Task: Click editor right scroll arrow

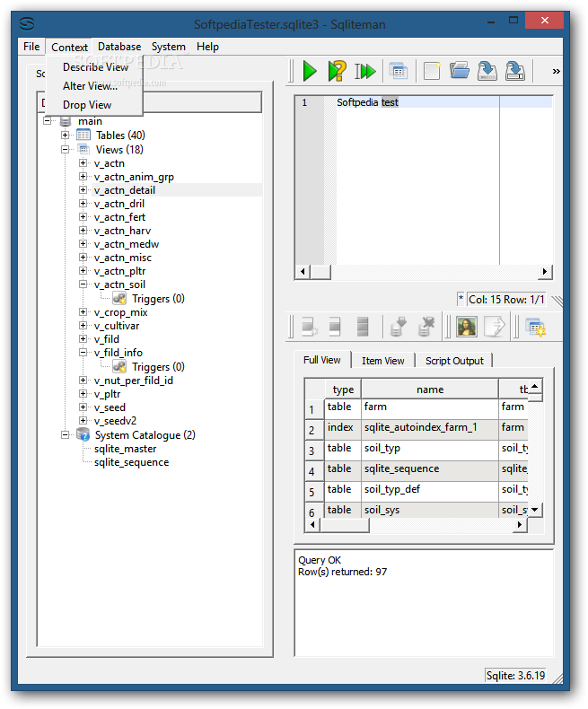Action: [545, 272]
